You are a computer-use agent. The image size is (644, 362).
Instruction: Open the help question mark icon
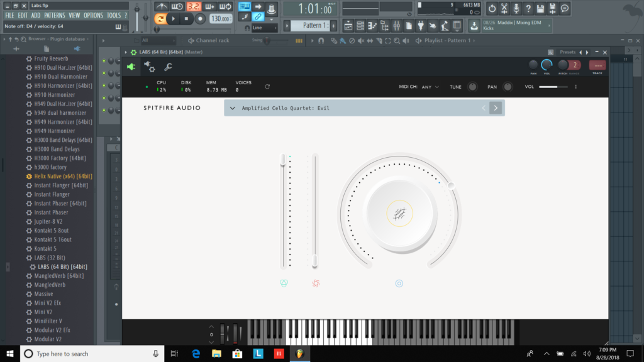pyautogui.click(x=528, y=8)
